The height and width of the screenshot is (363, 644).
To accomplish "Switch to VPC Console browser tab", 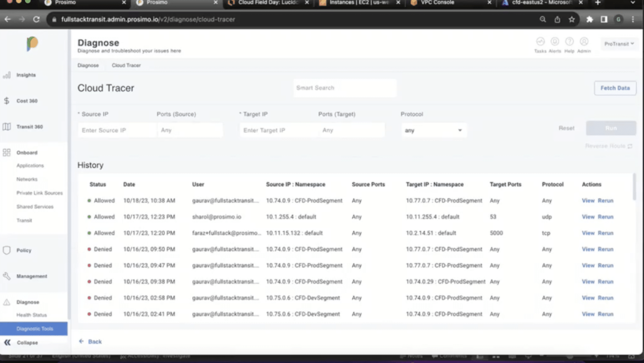I will 437,3.
